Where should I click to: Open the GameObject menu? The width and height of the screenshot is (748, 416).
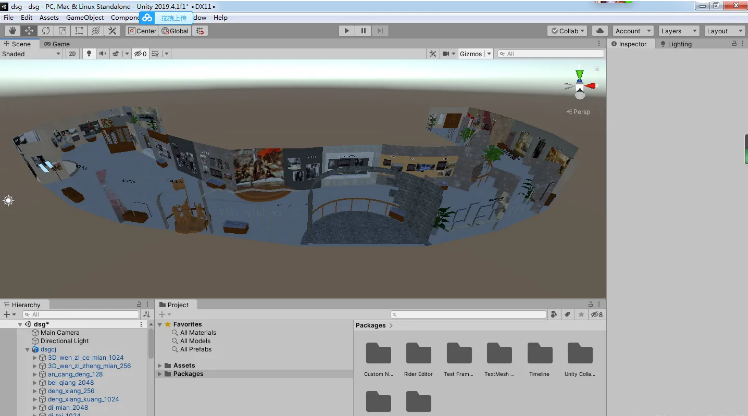[x=86, y=18]
